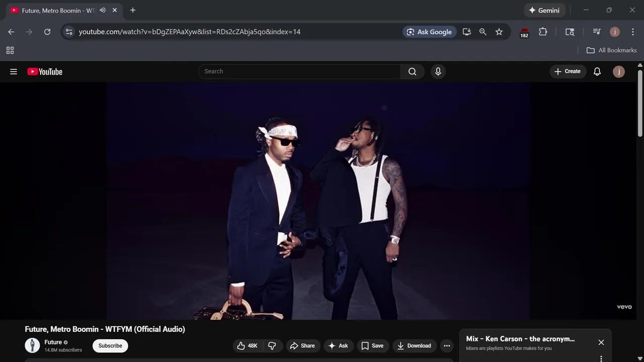Open the All Bookmarks folder
The width and height of the screenshot is (644, 362).
click(612, 50)
